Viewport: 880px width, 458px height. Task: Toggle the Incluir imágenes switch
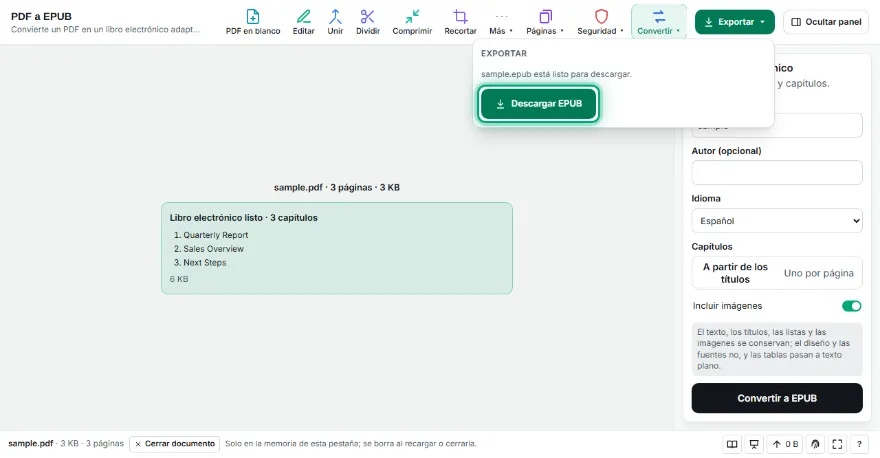pos(851,306)
